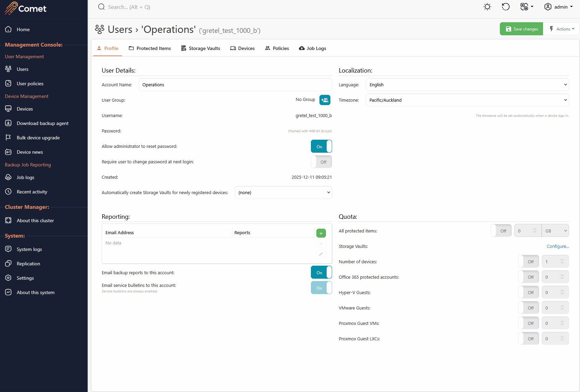Click the Configure... link for Storage Vaults
This screenshot has width=580, height=392.
(558, 246)
